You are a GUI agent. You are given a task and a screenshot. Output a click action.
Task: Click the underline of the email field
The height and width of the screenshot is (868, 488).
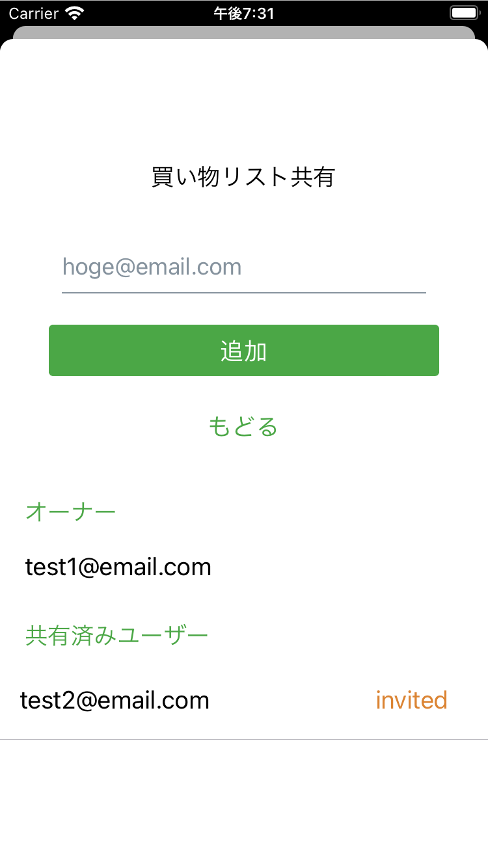click(x=244, y=293)
